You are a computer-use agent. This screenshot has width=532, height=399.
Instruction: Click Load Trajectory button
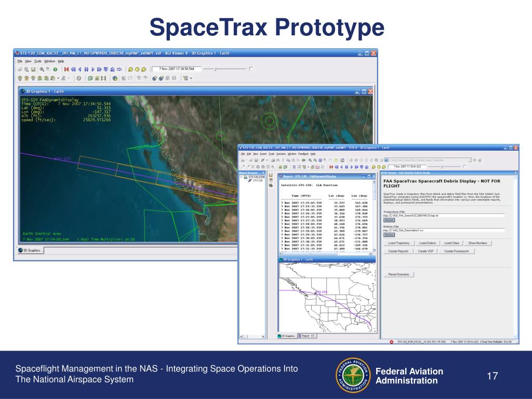pyautogui.click(x=399, y=243)
